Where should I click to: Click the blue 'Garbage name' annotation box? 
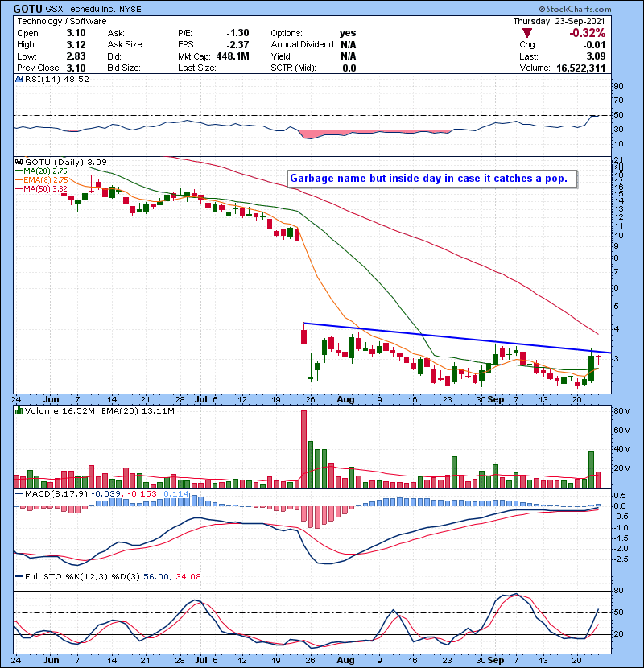click(x=432, y=179)
